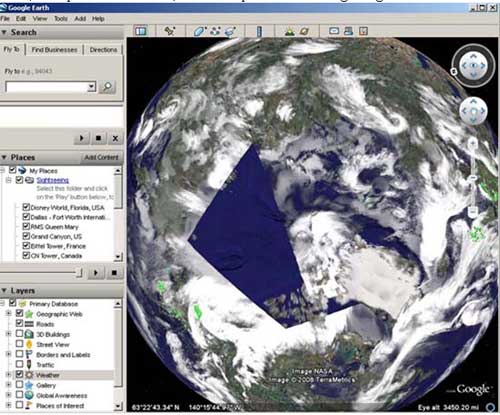Click the search magnifier button
Image resolution: width=500 pixels, height=415 pixels.
[107, 87]
